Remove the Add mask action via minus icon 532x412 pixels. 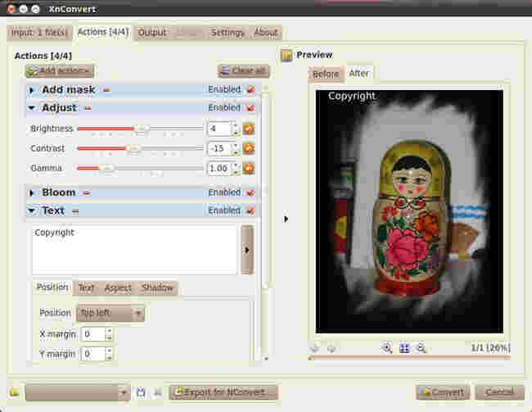click(x=106, y=90)
